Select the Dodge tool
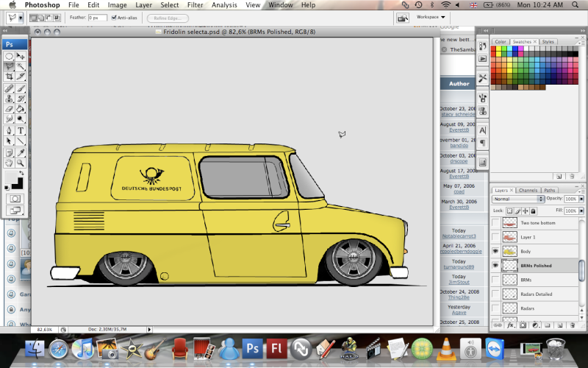The width and height of the screenshot is (588, 368). [21, 119]
